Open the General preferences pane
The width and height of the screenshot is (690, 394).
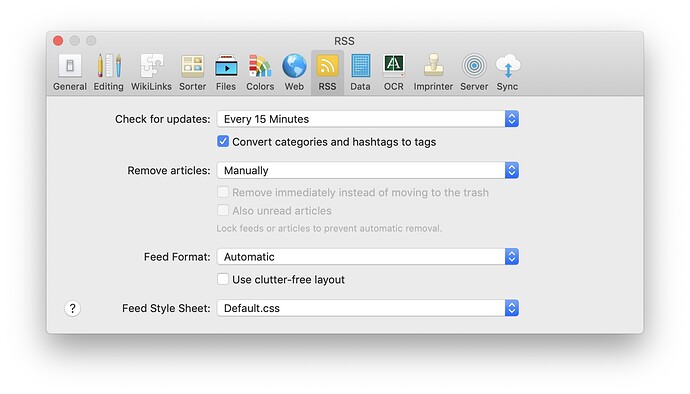coord(70,73)
